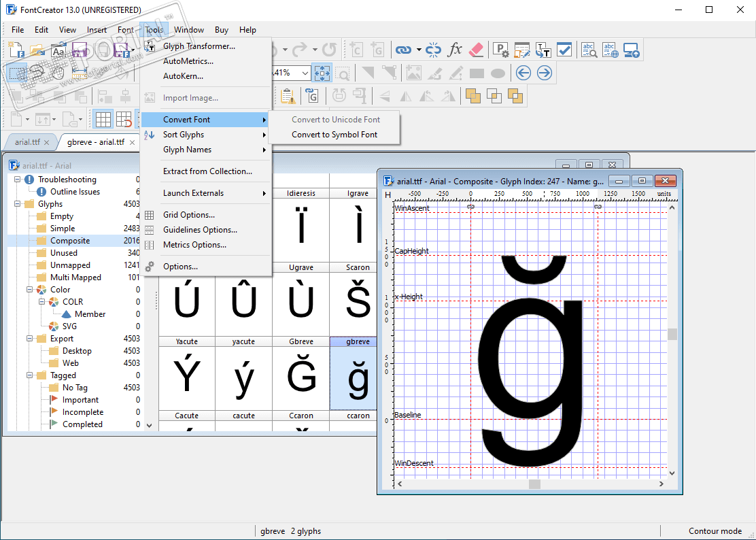Select Unmapped tree item
This screenshot has height=540, width=756.
[70, 265]
